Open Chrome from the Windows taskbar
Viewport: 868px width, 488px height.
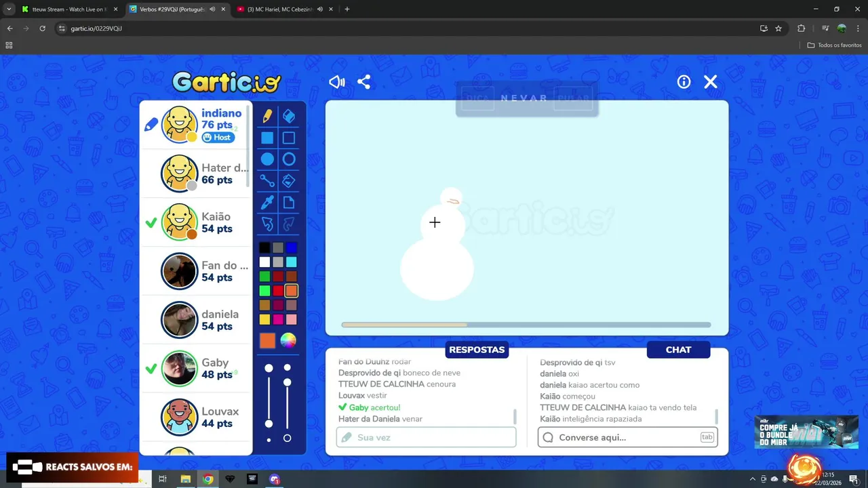point(208,479)
